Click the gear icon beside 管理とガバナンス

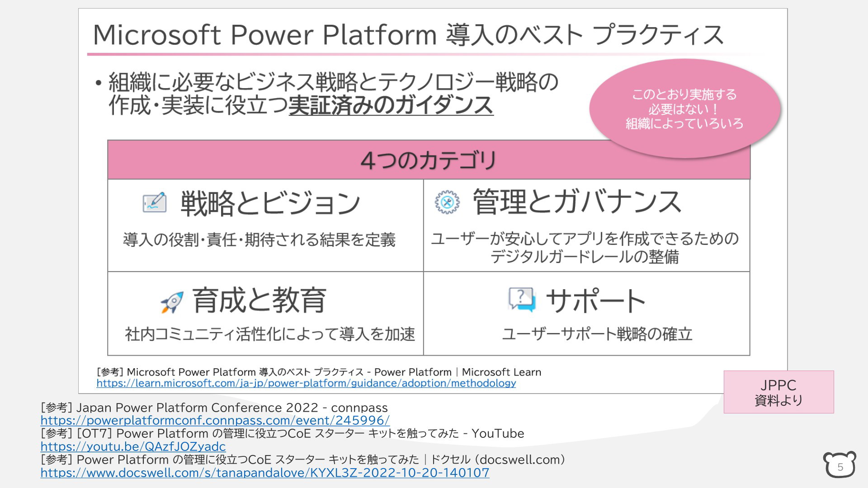tap(447, 202)
